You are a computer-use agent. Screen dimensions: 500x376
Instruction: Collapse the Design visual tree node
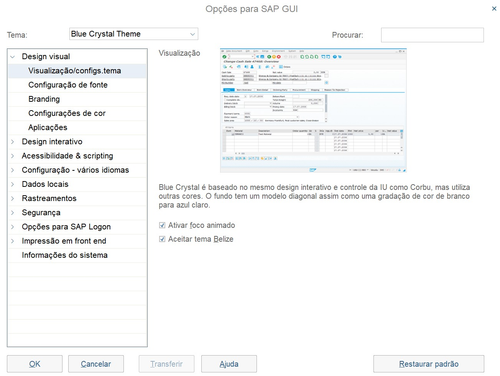coord(13,57)
